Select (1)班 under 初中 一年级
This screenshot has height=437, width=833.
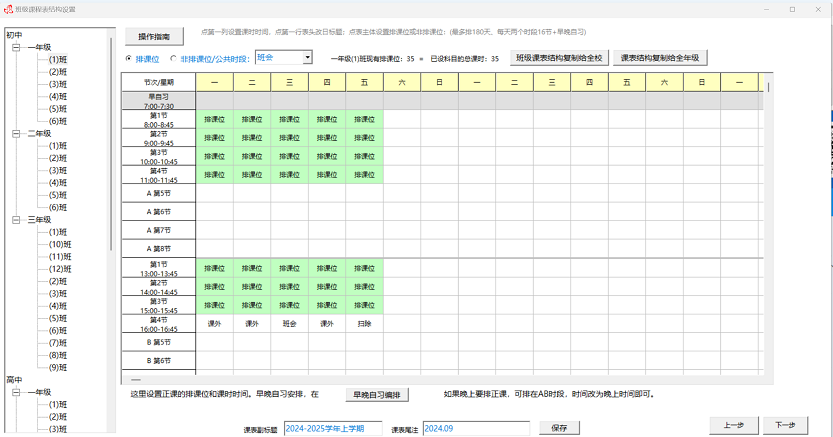[x=58, y=59]
